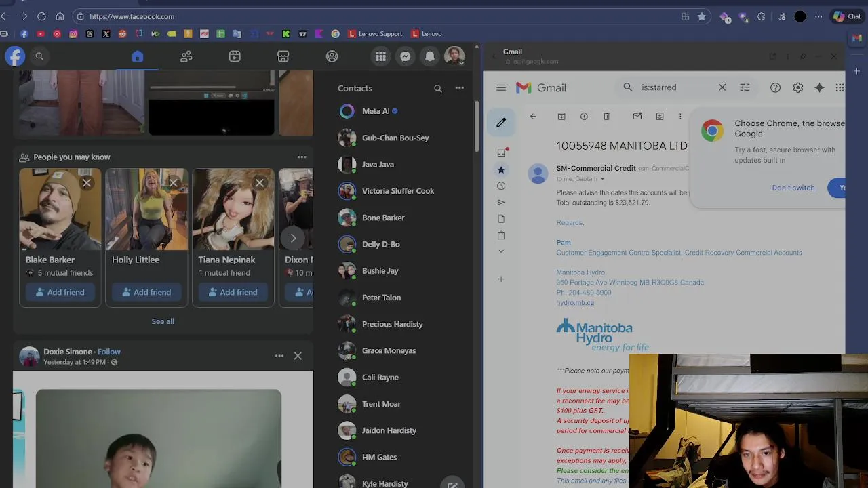
Task: Add Tiana Nepinak as friend
Action: pyautogui.click(x=233, y=292)
